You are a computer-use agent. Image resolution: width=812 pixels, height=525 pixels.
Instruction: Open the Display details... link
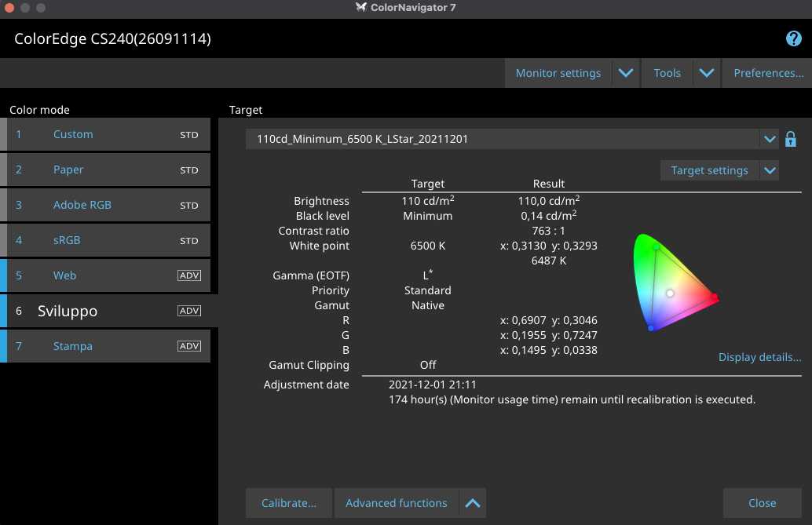[x=759, y=357]
